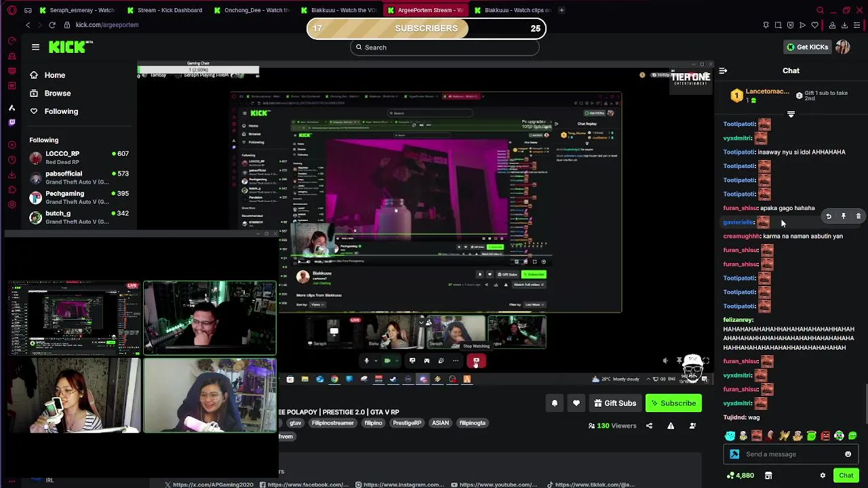The height and width of the screenshot is (488, 868).
Task: Focus the Kick search box
Action: tap(444, 47)
